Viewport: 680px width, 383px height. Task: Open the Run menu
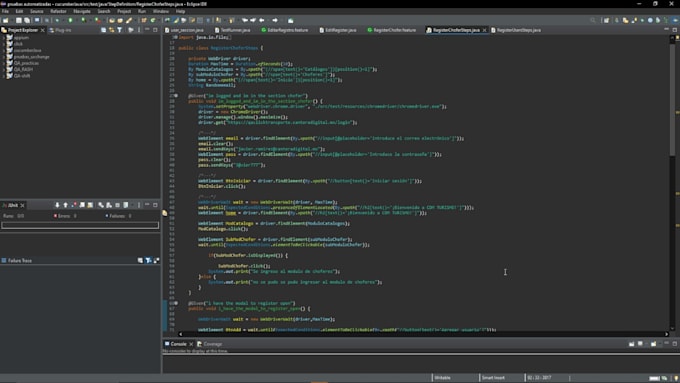pos(142,11)
